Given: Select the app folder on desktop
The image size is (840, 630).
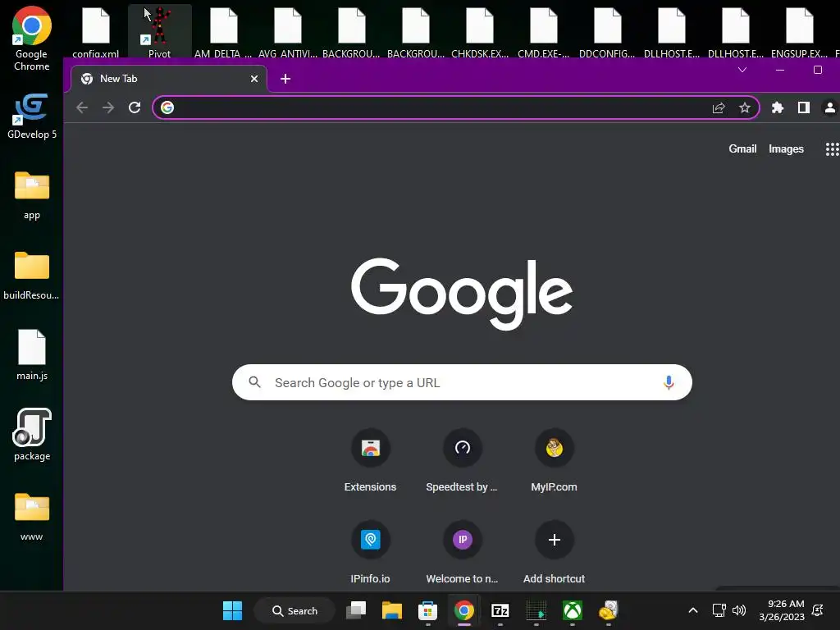Looking at the screenshot, I should coord(32,195).
